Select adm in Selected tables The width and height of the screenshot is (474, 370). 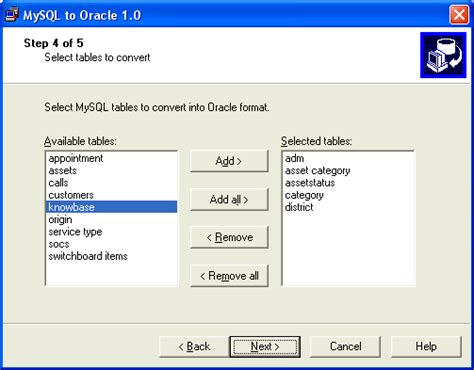(348, 158)
